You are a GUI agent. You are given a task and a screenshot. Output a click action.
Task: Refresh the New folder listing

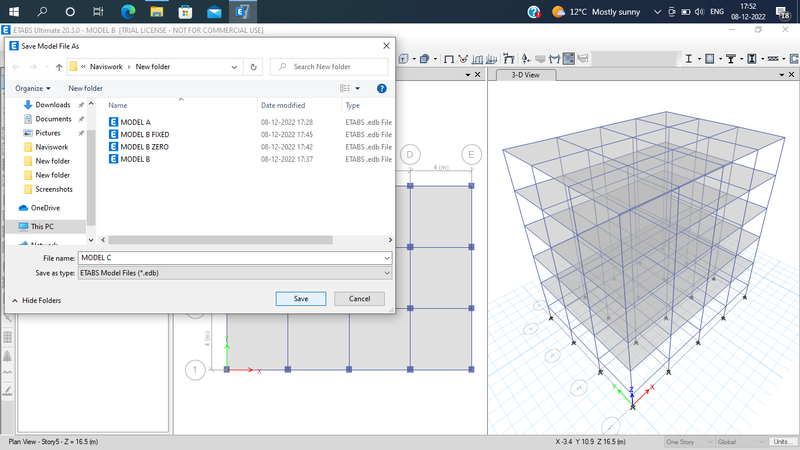[x=253, y=67]
